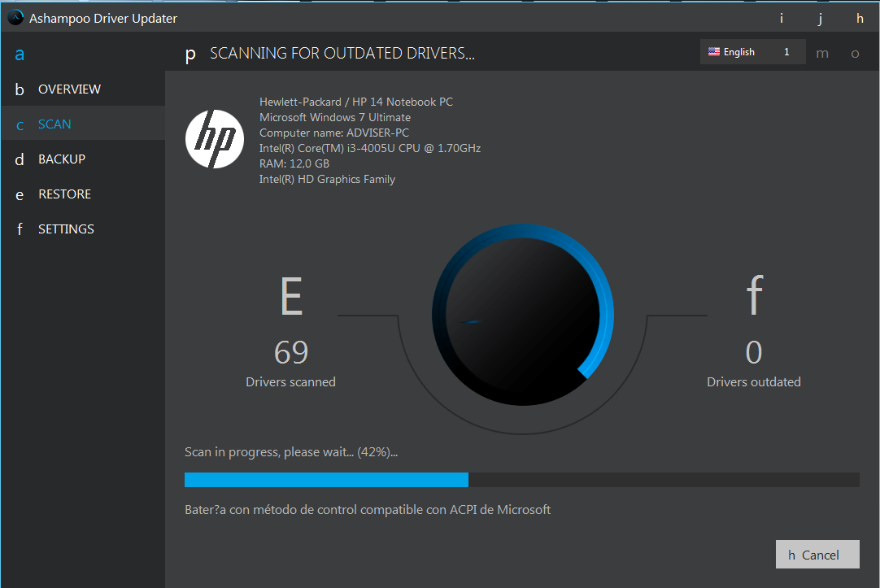Click 'Scan in progress, please wait... (42%)' text
880x588 pixels.
[291, 452]
